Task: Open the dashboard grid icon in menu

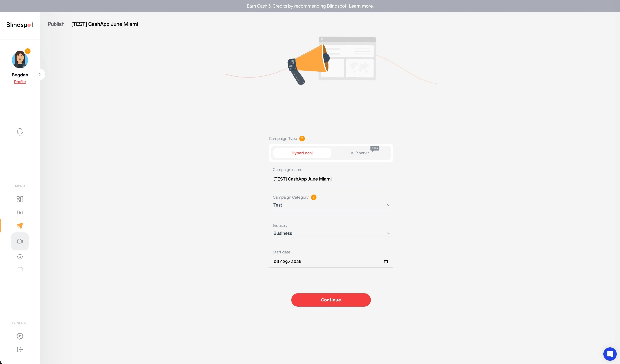Action: (20, 199)
